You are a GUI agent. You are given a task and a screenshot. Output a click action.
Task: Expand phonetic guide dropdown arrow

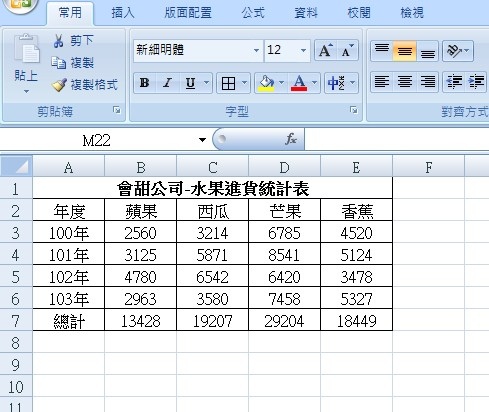[353, 83]
